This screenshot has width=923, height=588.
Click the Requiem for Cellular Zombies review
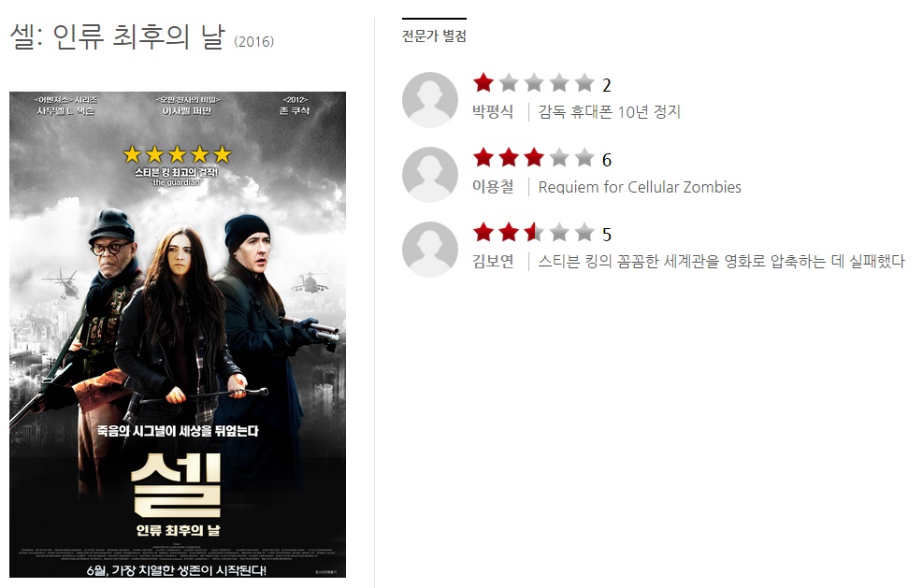coord(640,187)
